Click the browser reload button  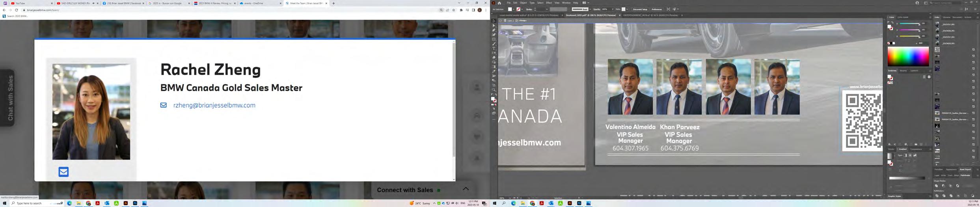[16, 10]
